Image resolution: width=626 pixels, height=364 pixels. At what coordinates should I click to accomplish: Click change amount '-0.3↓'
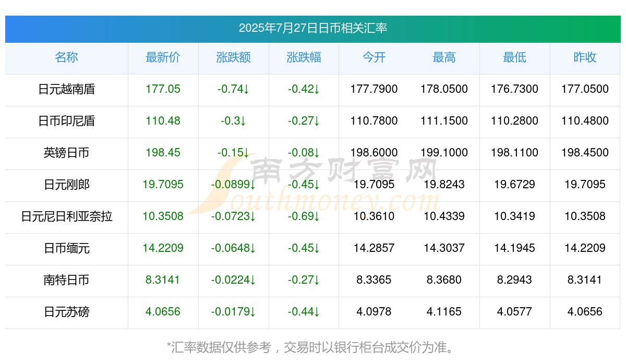234,121
